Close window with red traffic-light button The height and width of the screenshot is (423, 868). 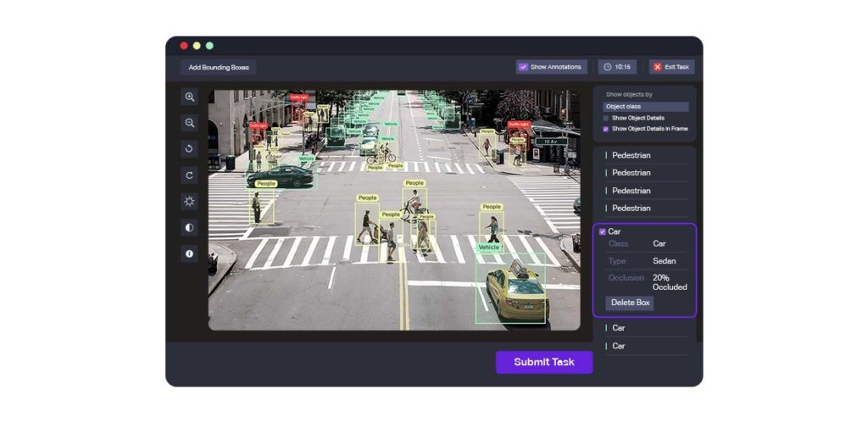click(x=184, y=46)
